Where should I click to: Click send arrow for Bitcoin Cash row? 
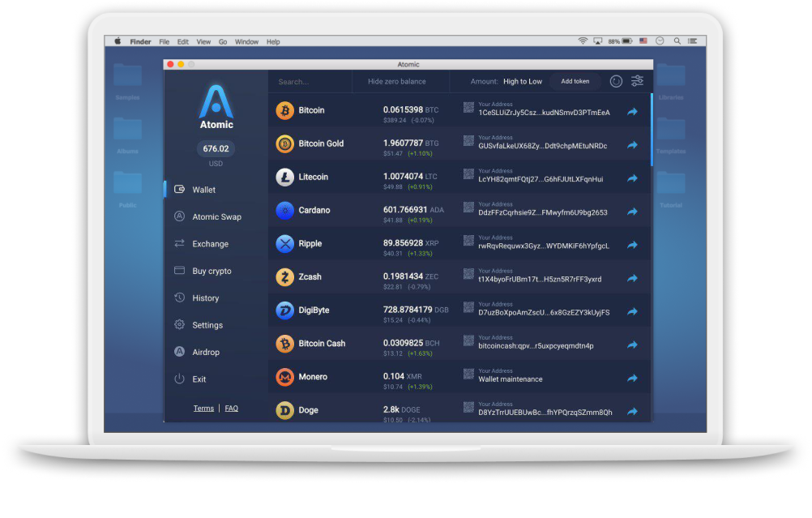(x=632, y=345)
